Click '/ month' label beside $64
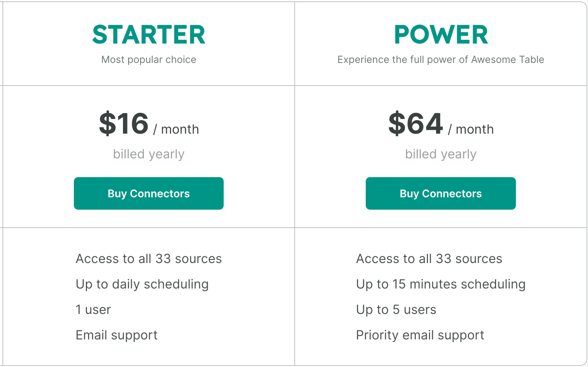Viewport: 588px width, 367px height. pos(471,129)
